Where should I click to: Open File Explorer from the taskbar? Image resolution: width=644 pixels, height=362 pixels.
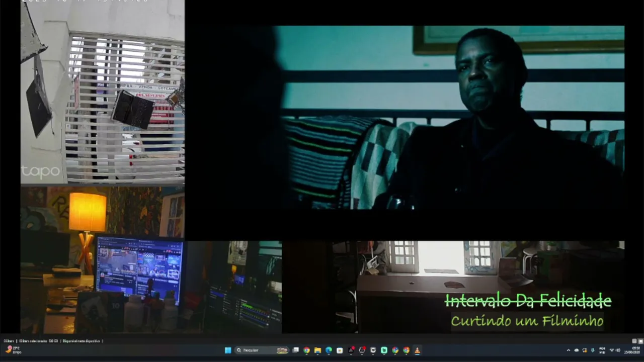point(317,350)
